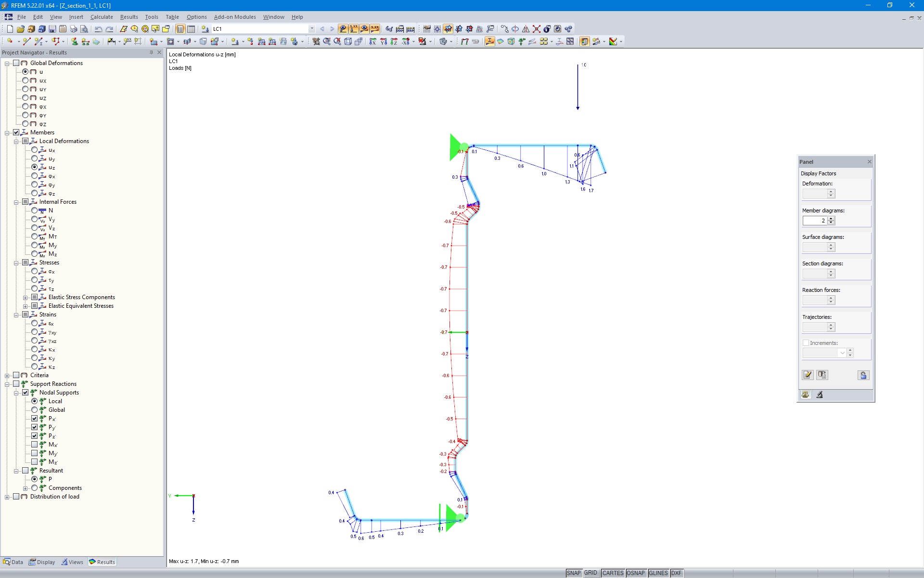This screenshot has height=578, width=924.
Task: Toggle the OSNAP status bar button
Action: (x=635, y=573)
